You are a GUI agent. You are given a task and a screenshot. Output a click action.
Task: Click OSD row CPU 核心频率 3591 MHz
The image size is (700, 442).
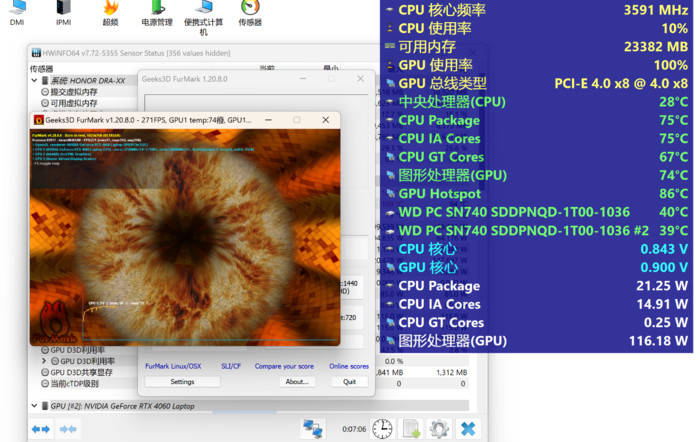click(537, 10)
